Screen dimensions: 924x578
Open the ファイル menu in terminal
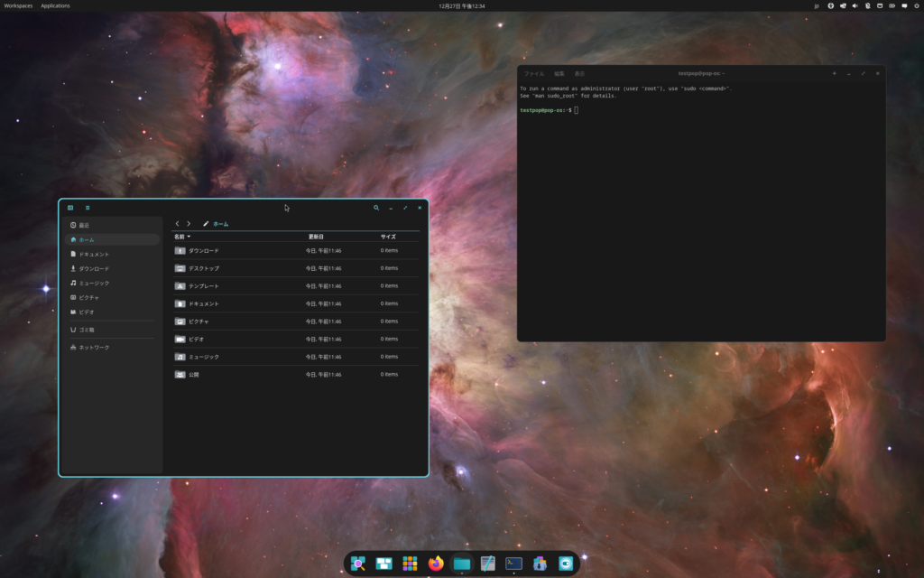[x=534, y=73]
